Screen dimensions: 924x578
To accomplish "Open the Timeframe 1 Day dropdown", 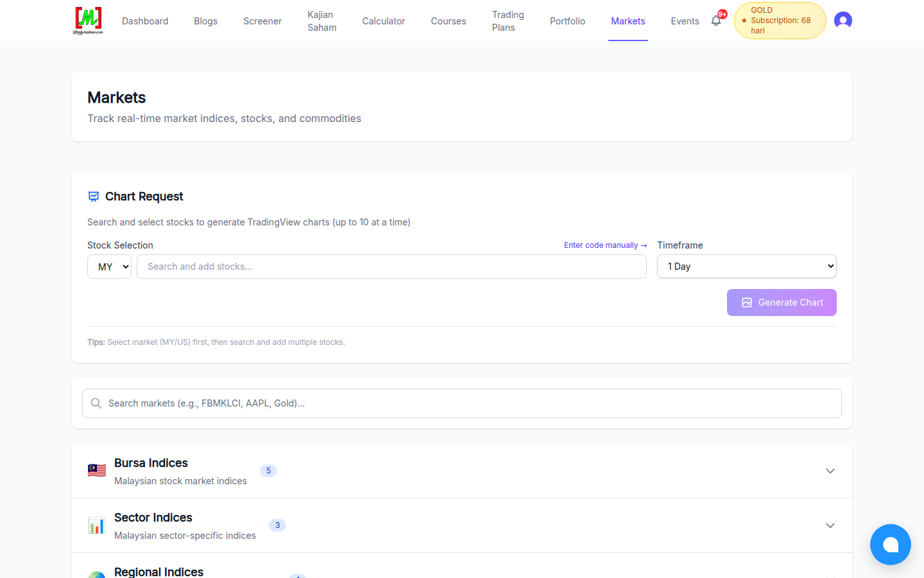I will (x=747, y=267).
